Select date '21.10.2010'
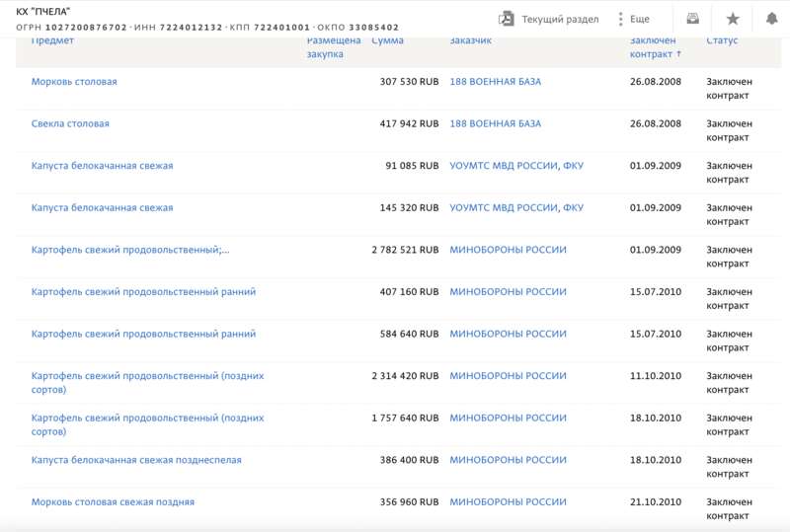 (x=656, y=501)
